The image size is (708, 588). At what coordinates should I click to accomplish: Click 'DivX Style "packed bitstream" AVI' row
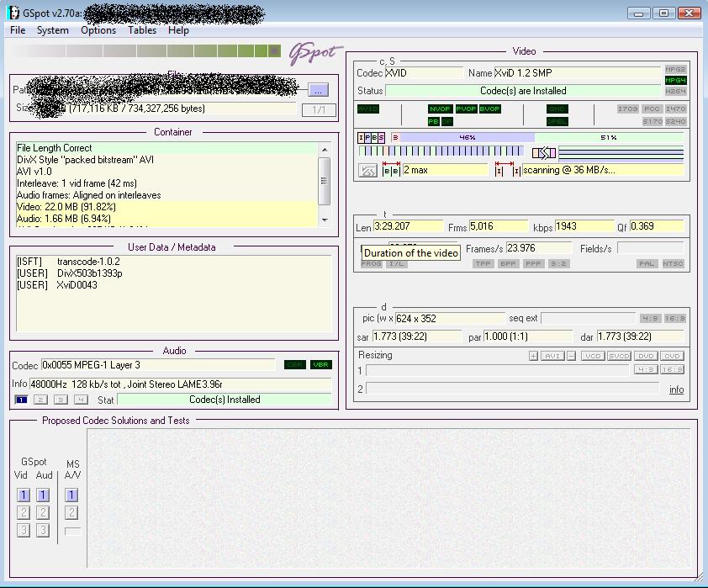click(166, 160)
